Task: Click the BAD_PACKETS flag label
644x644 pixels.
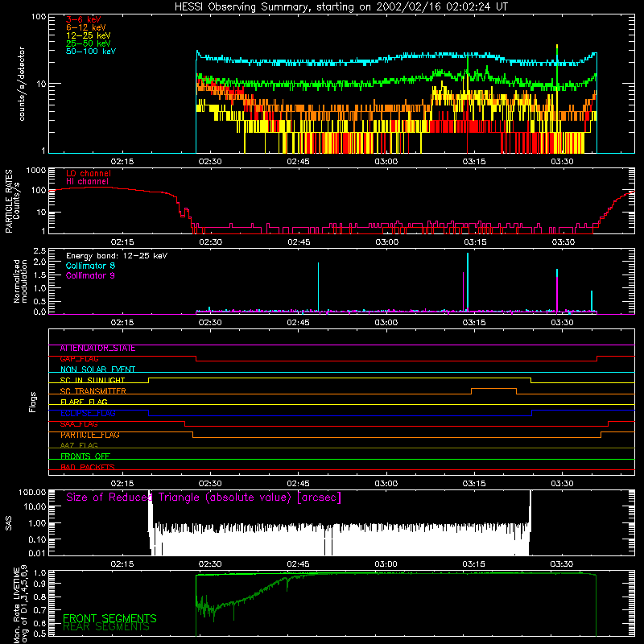Action: click(88, 467)
